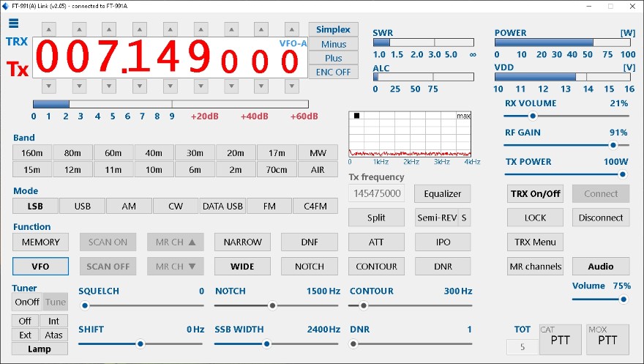The width and height of the screenshot is (644, 364).
Task: Select NARROW filter
Action: (x=242, y=242)
